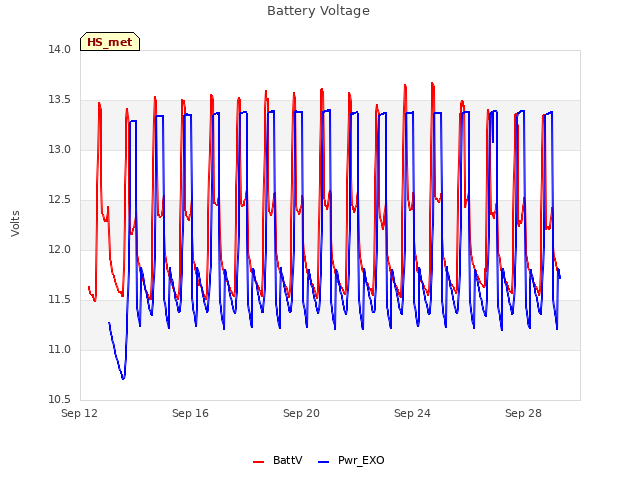Click the 12.5 y-axis tick label

click(x=60, y=200)
